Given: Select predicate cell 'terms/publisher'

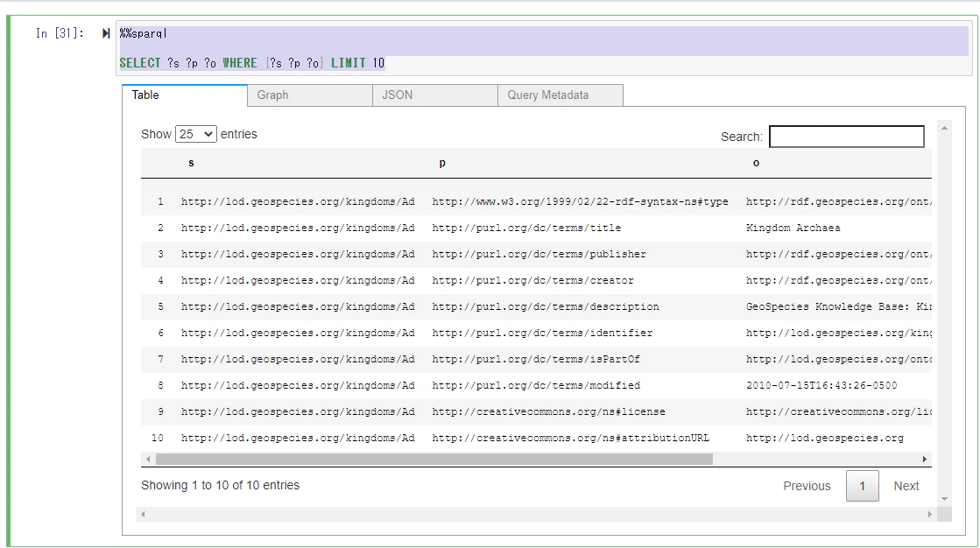Looking at the screenshot, I should (x=539, y=255).
